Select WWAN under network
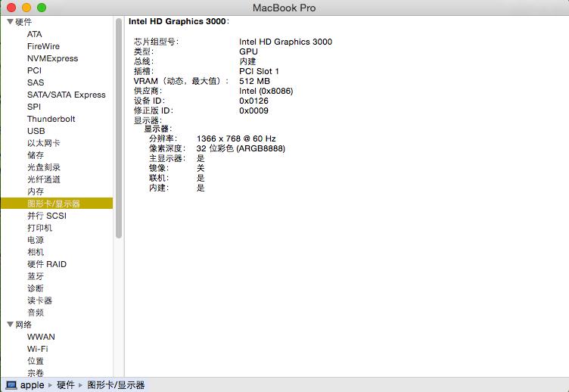This screenshot has height=392, width=569. [x=41, y=337]
